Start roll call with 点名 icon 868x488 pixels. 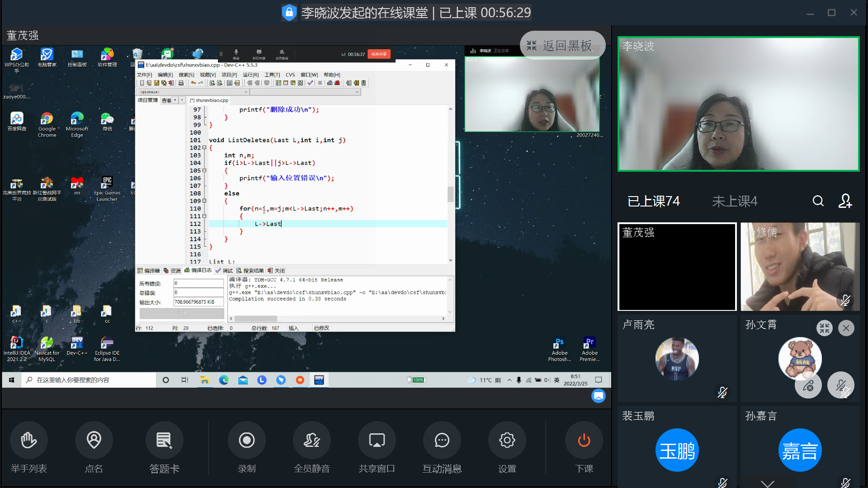point(94,440)
